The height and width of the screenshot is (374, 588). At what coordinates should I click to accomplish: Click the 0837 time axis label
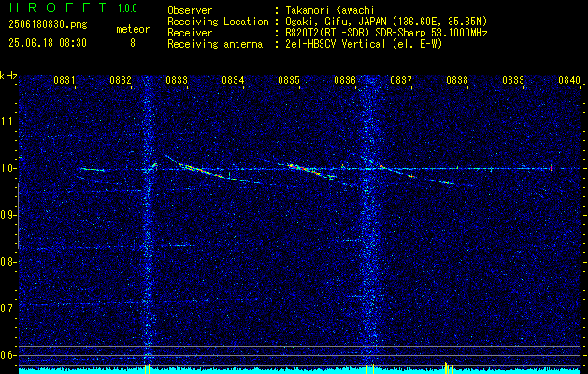(x=401, y=79)
